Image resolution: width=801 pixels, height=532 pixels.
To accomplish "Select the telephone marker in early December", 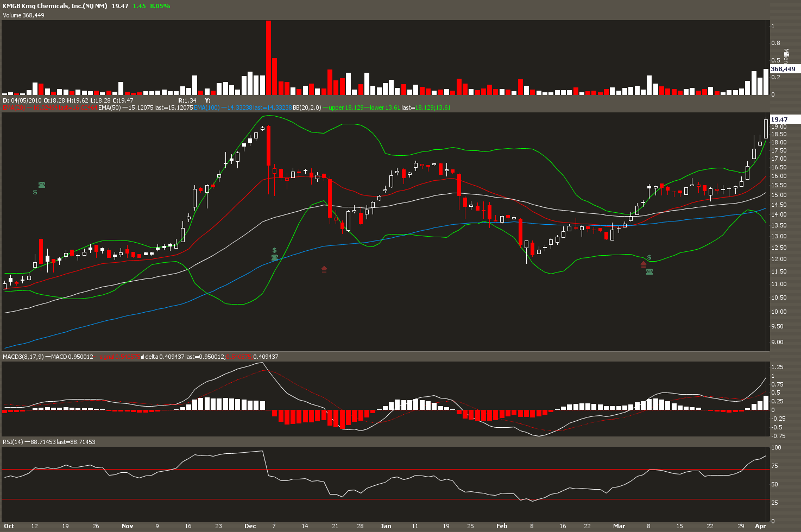I will click(275, 257).
